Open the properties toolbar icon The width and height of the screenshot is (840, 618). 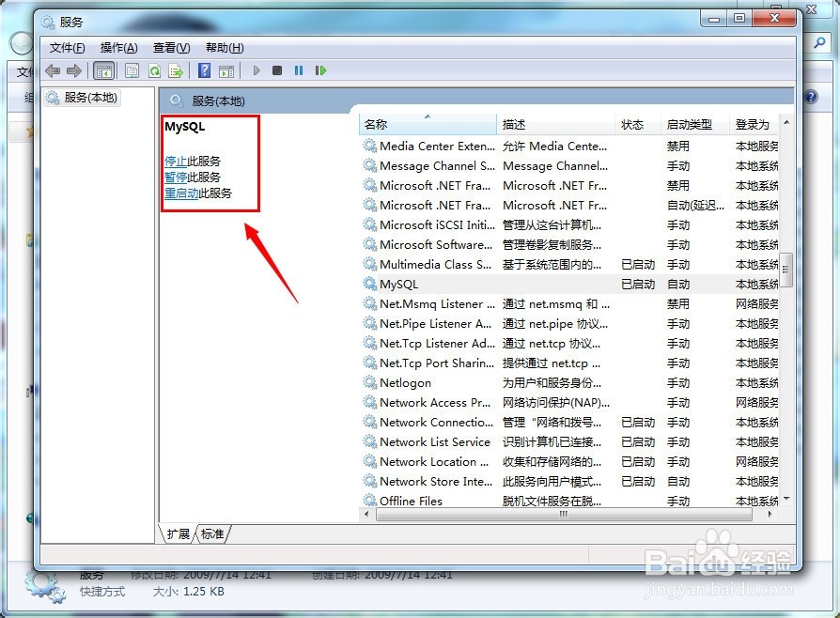coord(132,70)
